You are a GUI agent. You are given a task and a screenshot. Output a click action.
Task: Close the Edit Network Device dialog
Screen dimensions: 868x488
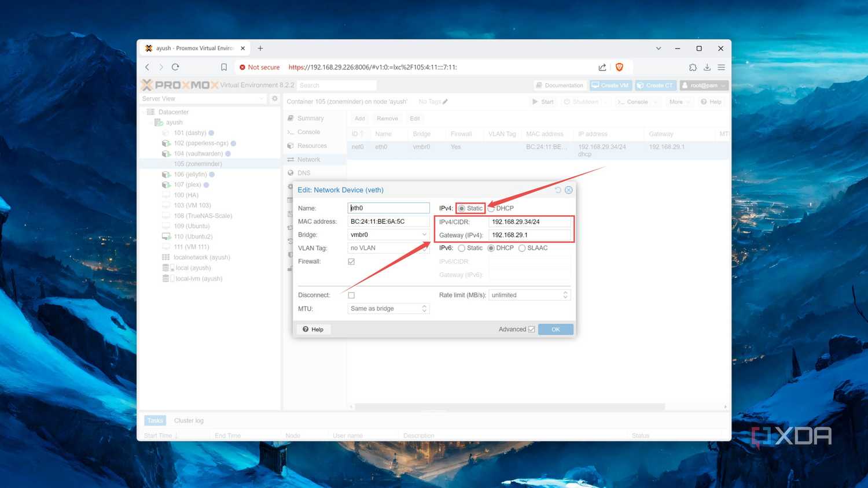(x=569, y=190)
